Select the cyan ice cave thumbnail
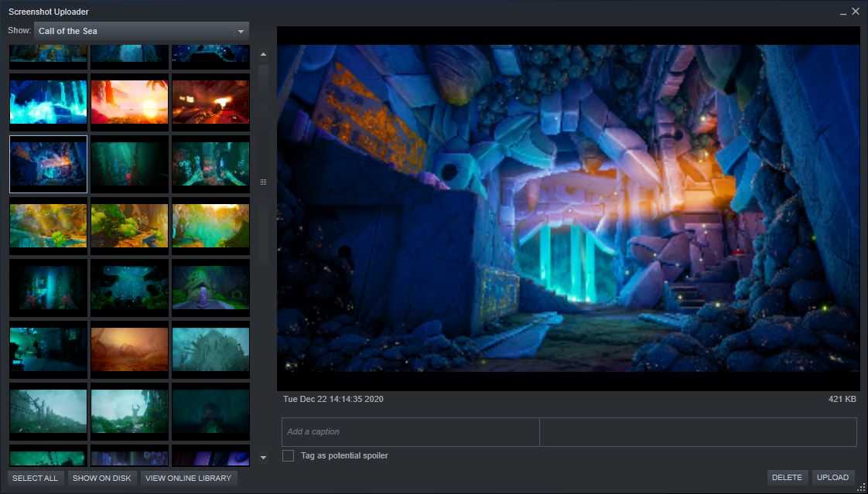Image resolution: width=868 pixels, height=494 pixels. click(48, 102)
